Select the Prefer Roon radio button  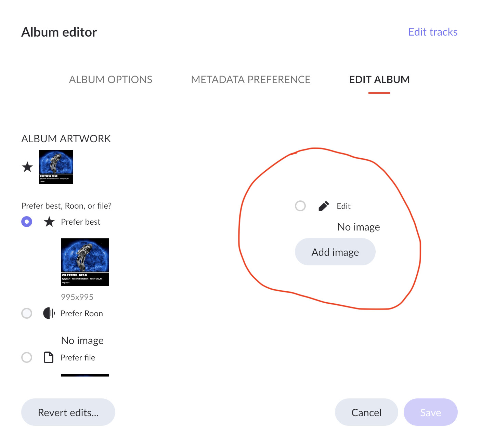coord(27,313)
